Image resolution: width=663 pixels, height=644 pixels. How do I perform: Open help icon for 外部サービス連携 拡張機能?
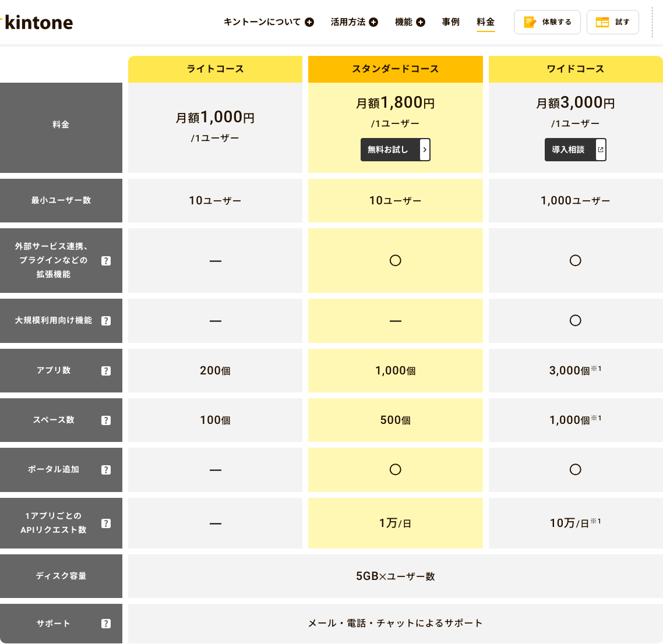[x=106, y=261]
